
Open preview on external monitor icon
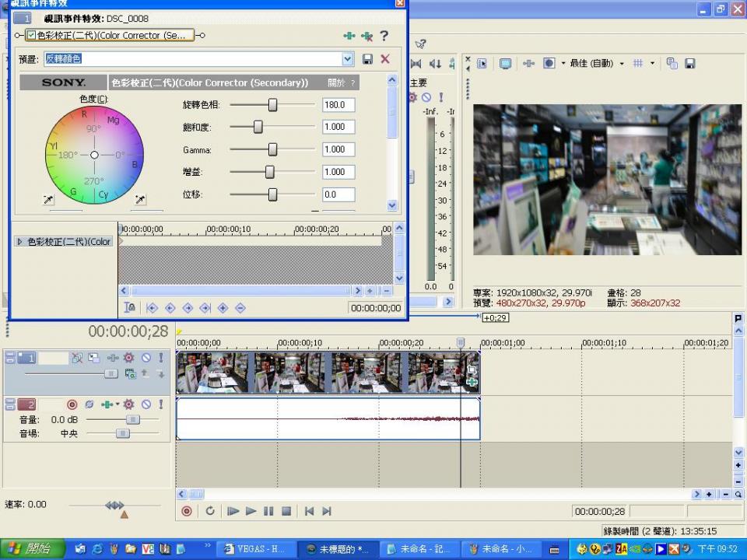(x=505, y=64)
